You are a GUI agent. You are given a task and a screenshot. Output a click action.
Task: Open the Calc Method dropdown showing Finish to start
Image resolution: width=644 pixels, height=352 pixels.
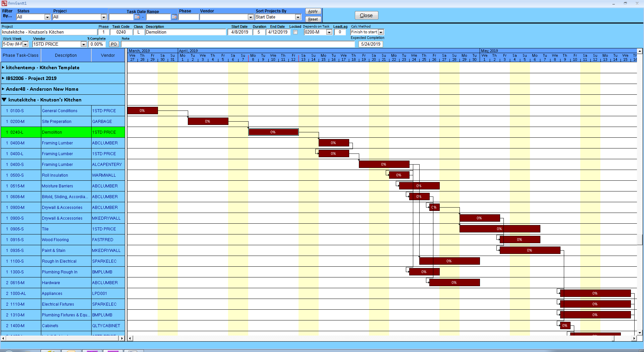tap(381, 32)
